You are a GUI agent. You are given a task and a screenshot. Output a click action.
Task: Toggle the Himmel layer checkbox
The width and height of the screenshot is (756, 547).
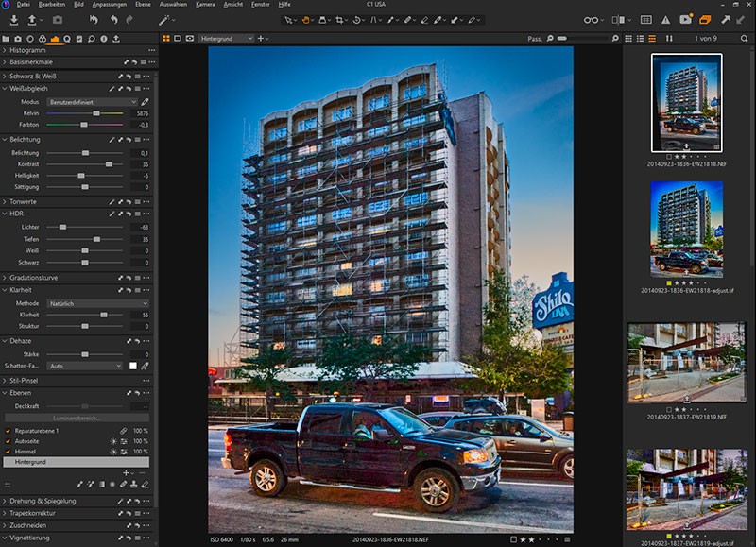tap(8, 452)
